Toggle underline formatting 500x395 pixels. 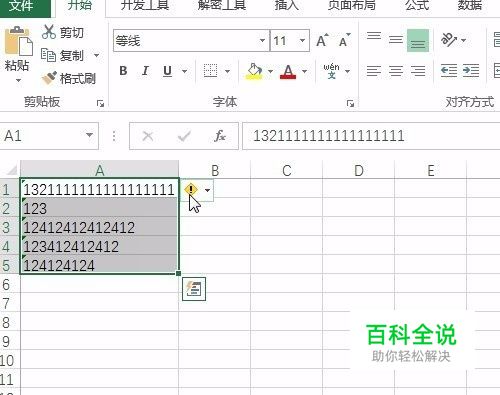pyautogui.click(x=167, y=71)
